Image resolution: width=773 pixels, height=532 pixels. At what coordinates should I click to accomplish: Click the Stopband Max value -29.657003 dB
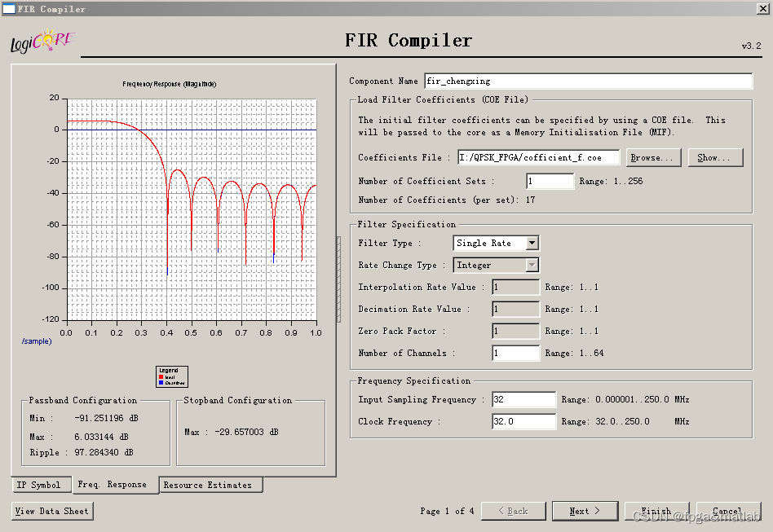point(246,432)
